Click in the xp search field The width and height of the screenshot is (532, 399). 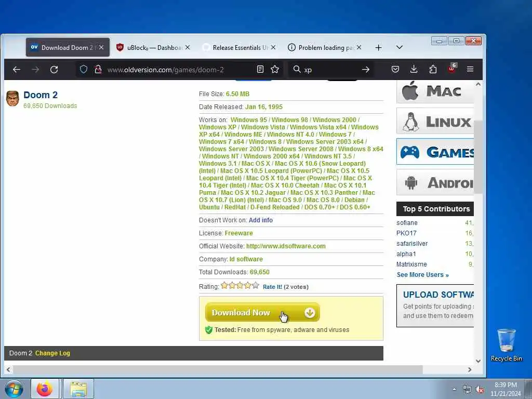331,70
